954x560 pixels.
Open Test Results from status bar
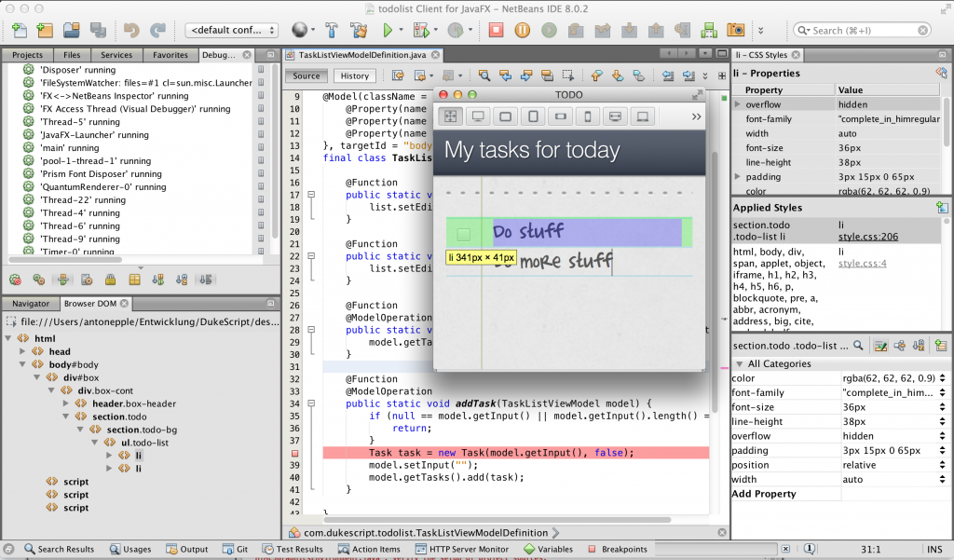(x=292, y=549)
